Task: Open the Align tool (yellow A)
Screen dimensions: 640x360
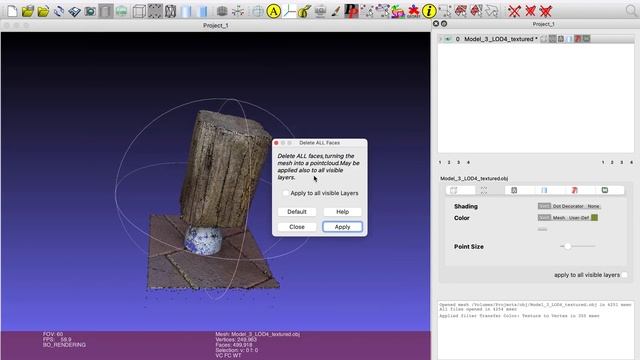Action: click(x=273, y=11)
